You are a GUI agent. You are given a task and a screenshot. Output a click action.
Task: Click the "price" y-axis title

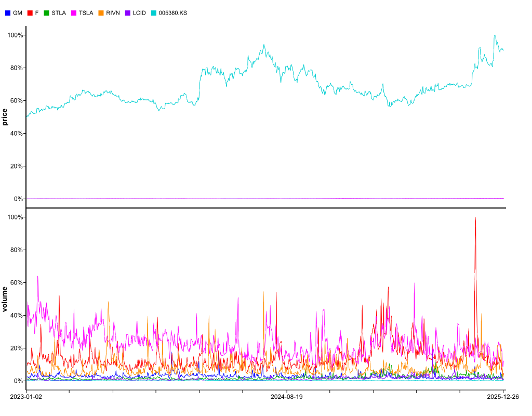click(5, 117)
